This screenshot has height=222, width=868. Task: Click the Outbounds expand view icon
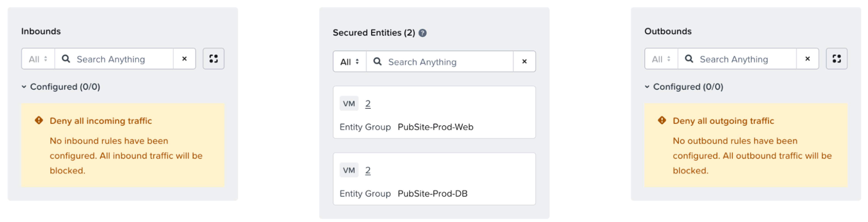[x=836, y=59]
